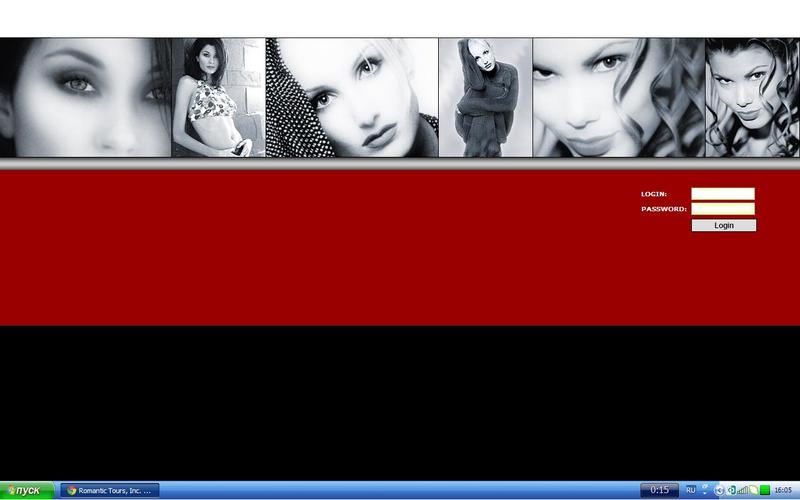This screenshot has width=800, height=500.
Task: Click the green-and-white tray icon
Action: coord(731,490)
